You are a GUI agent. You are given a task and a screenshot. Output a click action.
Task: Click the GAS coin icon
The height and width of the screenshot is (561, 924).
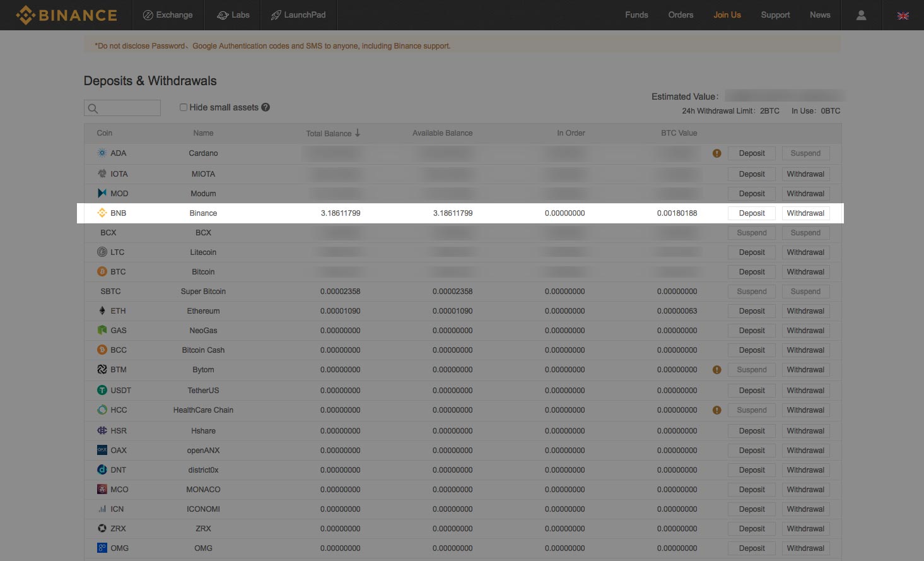pyautogui.click(x=102, y=330)
